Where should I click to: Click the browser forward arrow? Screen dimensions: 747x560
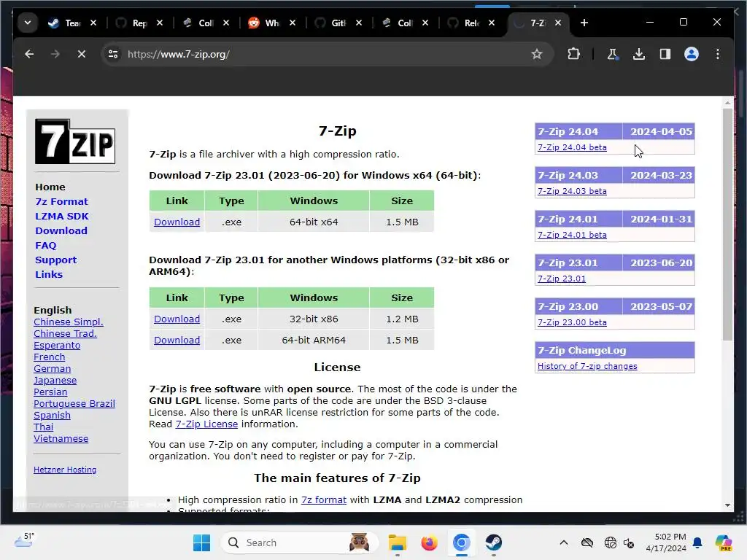coord(55,54)
